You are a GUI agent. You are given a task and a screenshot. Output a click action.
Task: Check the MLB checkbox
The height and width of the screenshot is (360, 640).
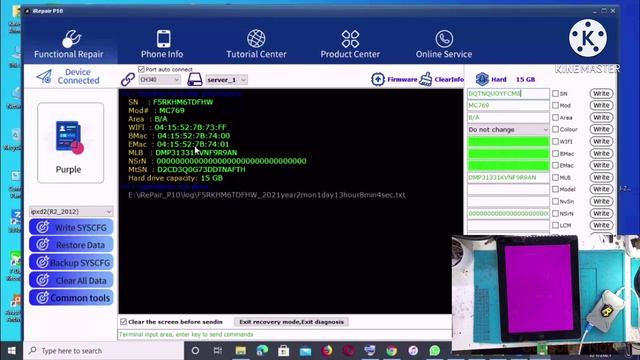555,178
